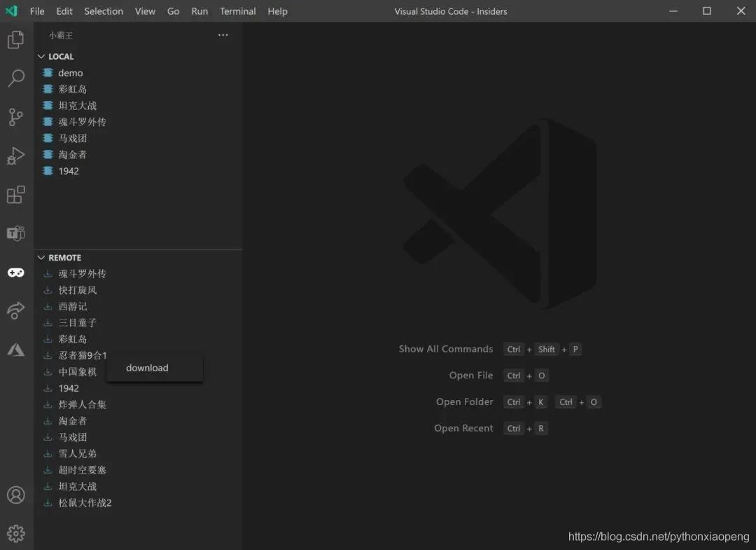Open the File menu
Screen dimensions: 756x550
click(x=37, y=11)
